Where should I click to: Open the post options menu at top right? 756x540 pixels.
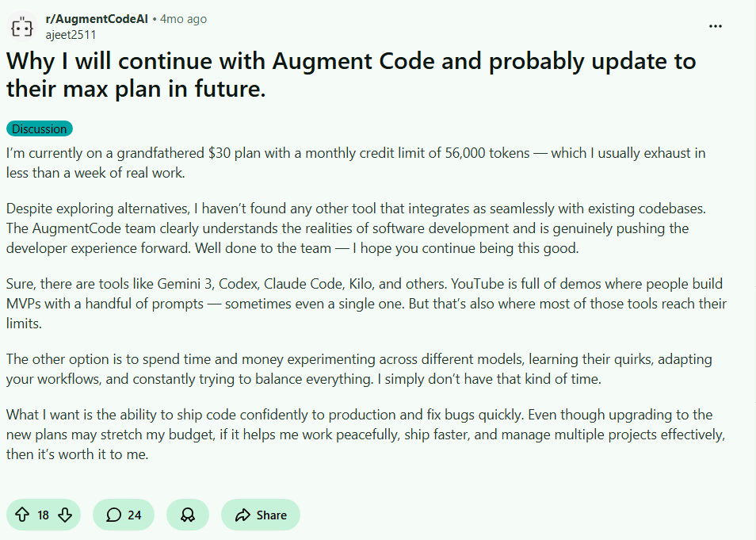715,25
